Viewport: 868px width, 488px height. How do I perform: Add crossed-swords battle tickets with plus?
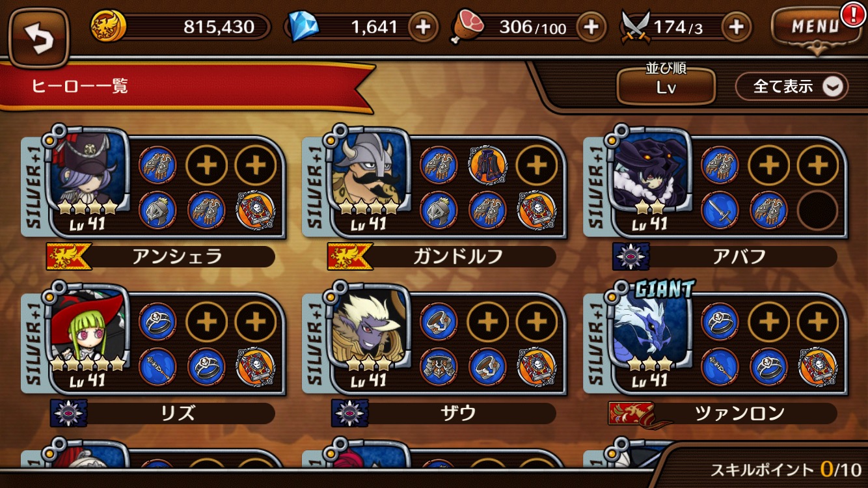tap(737, 27)
